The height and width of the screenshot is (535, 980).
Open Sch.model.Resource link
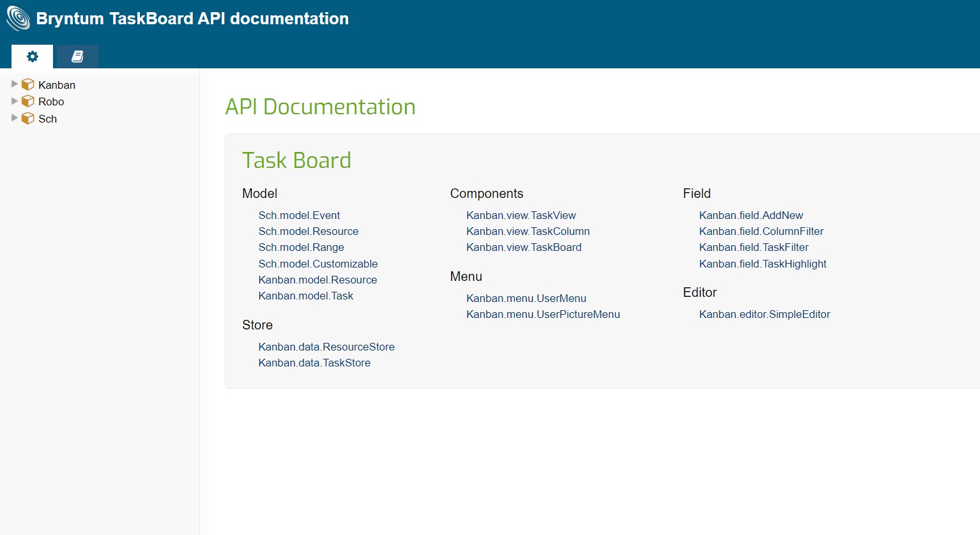tap(309, 231)
